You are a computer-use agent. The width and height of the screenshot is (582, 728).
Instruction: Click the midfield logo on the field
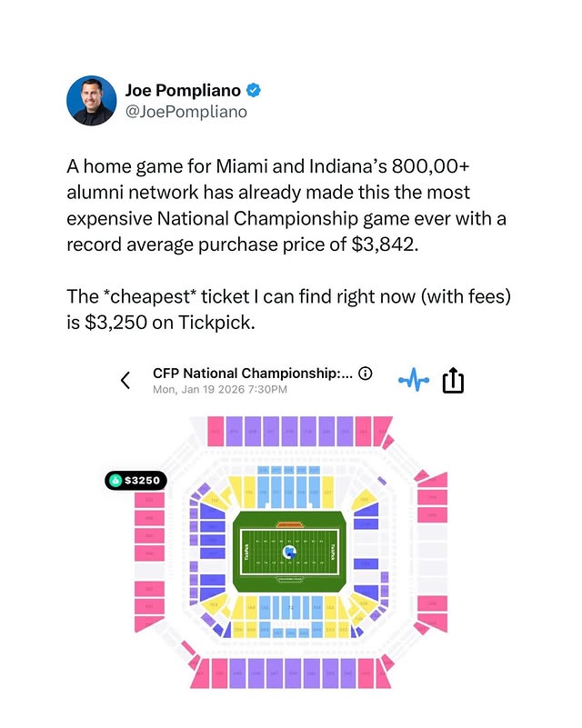290,551
